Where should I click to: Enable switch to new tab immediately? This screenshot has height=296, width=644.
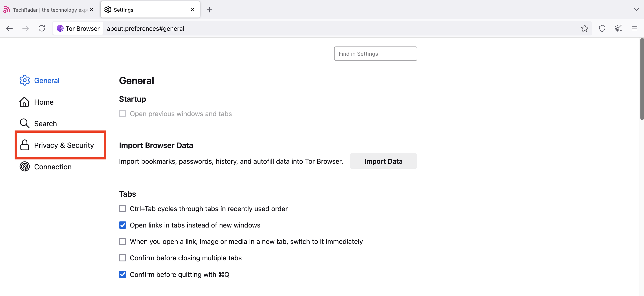123,241
